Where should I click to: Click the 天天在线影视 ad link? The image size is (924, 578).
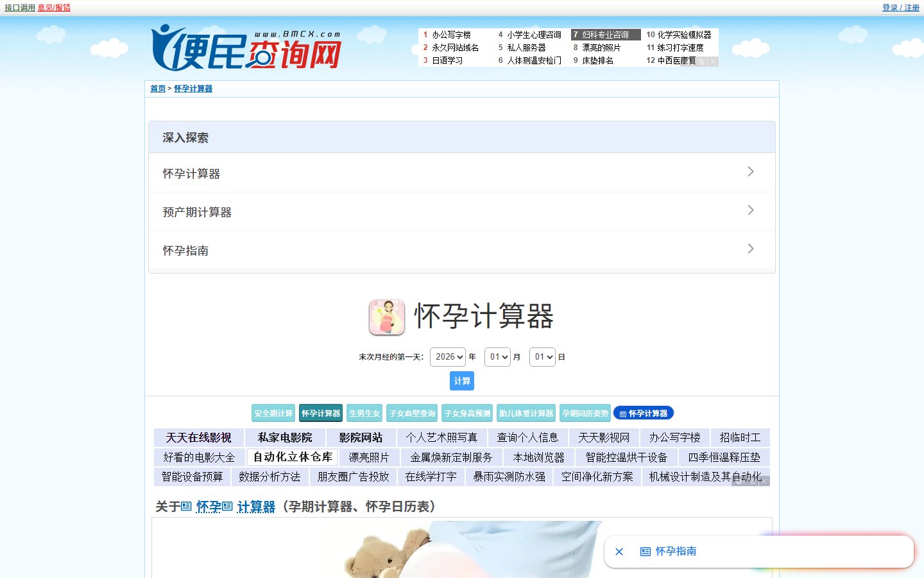(198, 438)
